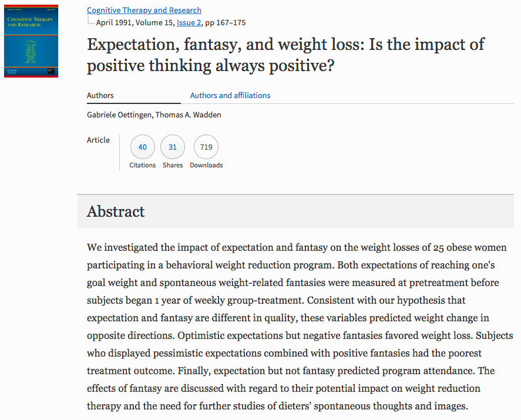Open the Issue 2 link
Image resolution: width=521 pixels, height=420 pixels.
[x=189, y=23]
